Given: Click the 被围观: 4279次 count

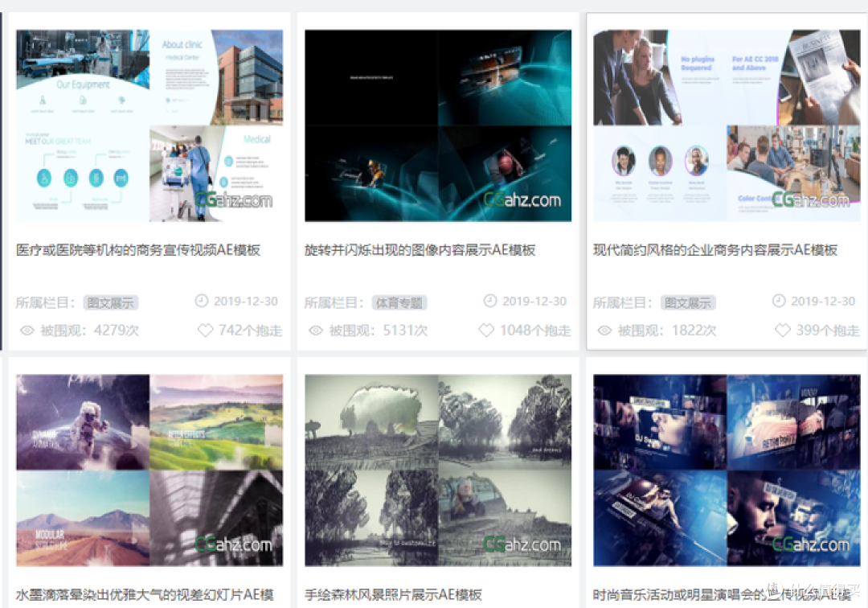Looking at the screenshot, I should pos(90,331).
